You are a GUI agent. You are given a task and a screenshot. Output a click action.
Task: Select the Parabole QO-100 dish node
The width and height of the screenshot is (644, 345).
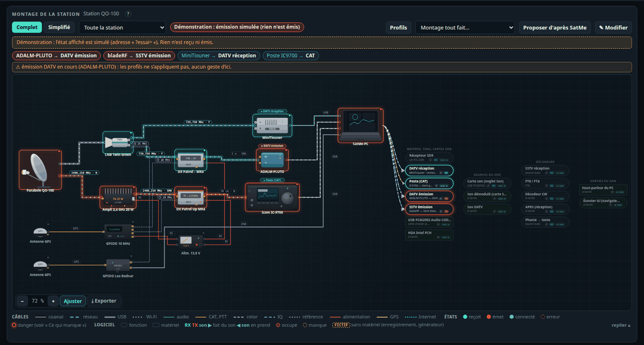tap(40, 170)
